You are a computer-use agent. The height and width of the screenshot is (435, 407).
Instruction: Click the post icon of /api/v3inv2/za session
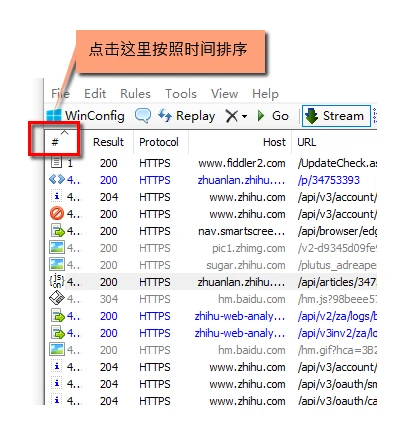click(57, 333)
